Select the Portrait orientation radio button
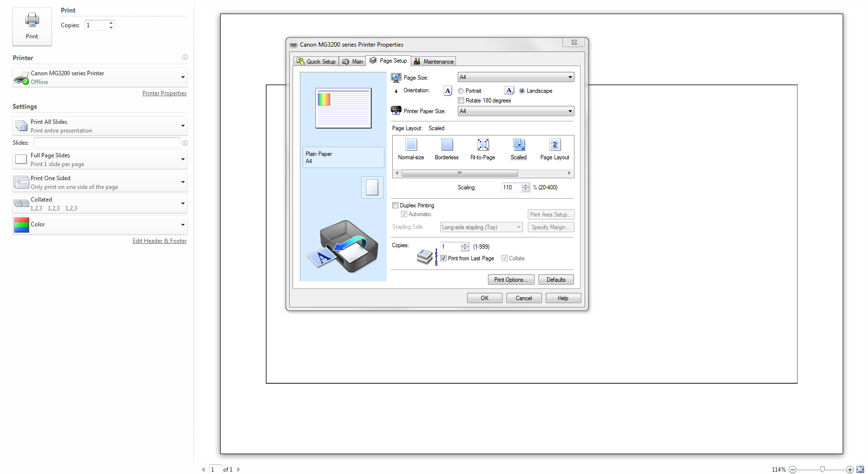 [x=461, y=91]
